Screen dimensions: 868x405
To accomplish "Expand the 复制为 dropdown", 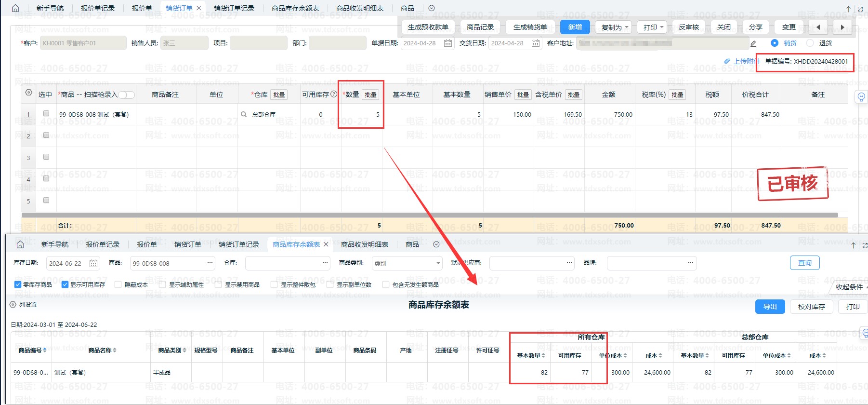I will tap(614, 27).
